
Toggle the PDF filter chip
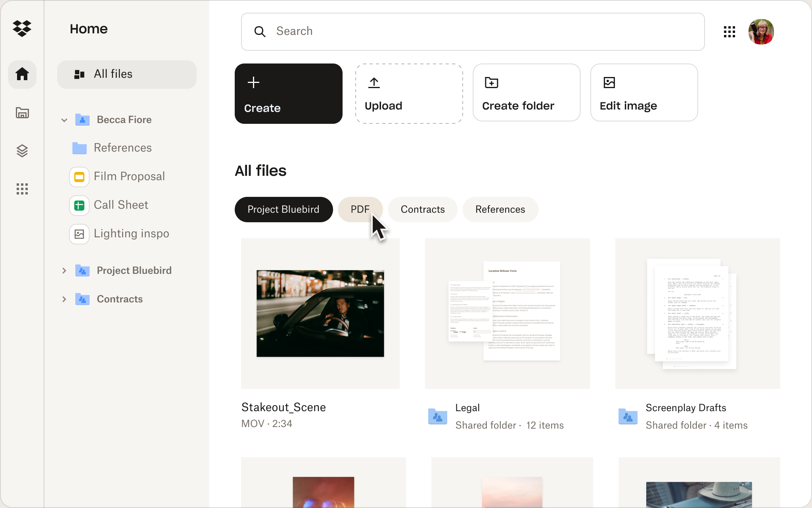click(360, 209)
